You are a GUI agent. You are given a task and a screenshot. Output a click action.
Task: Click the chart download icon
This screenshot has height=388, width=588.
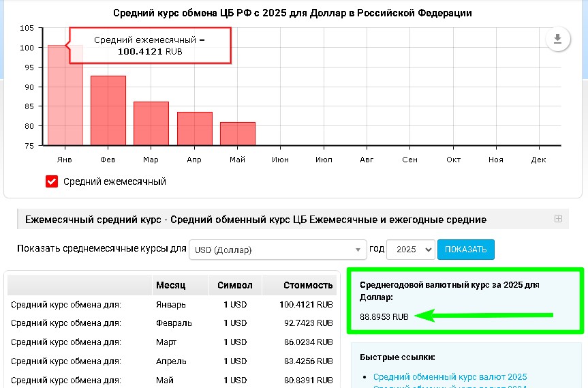557,40
